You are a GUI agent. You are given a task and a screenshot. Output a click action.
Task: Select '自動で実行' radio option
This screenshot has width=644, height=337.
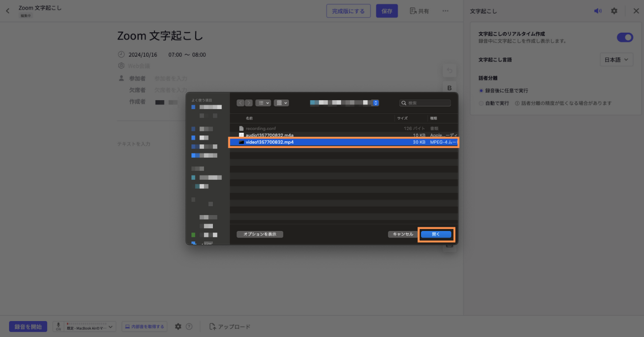[x=481, y=103]
